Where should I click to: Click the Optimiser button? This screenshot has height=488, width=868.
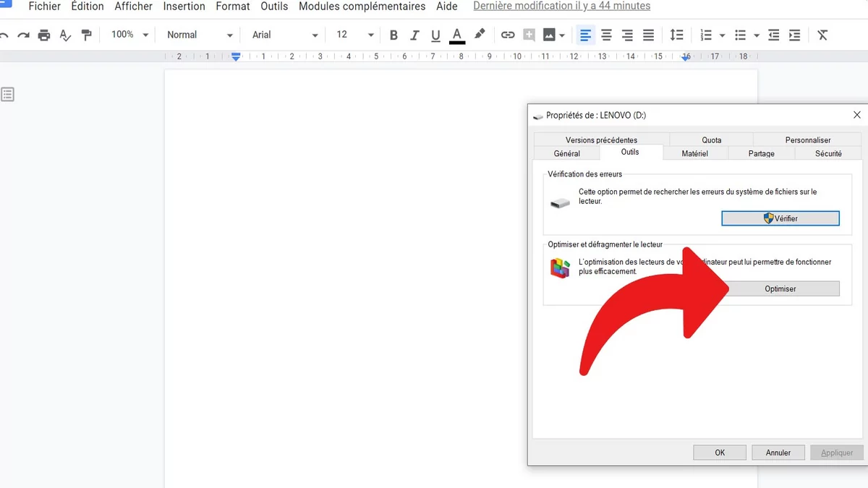coord(780,288)
